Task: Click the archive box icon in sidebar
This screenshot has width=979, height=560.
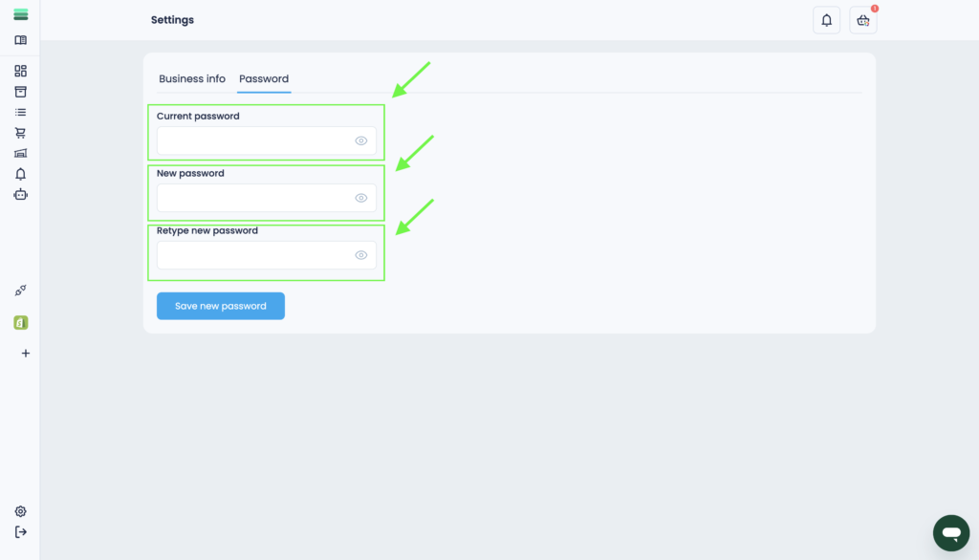Action: (x=20, y=92)
